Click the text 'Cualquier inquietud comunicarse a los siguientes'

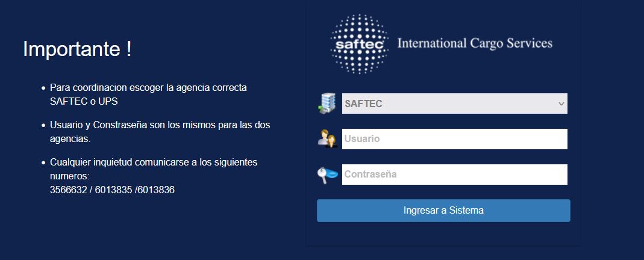[x=154, y=162]
